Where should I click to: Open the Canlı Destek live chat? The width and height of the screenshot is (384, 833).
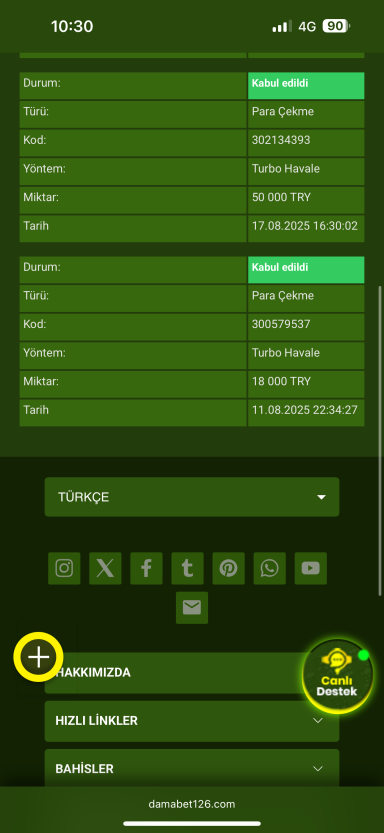click(337, 676)
